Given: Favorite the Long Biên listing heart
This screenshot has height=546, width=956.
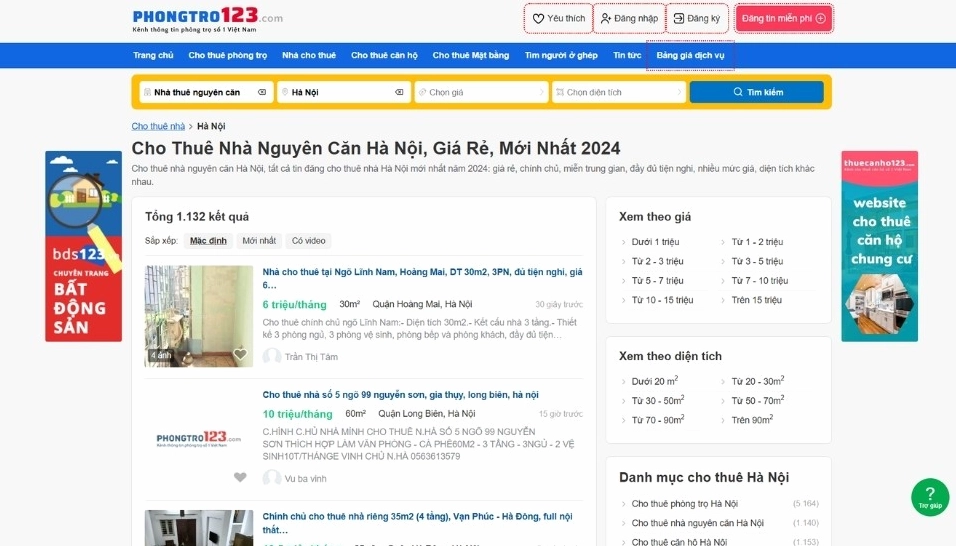Looking at the screenshot, I should [x=240, y=477].
